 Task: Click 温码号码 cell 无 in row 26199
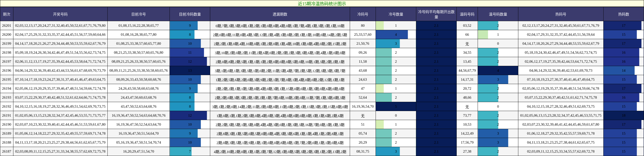tap(467, 43)
